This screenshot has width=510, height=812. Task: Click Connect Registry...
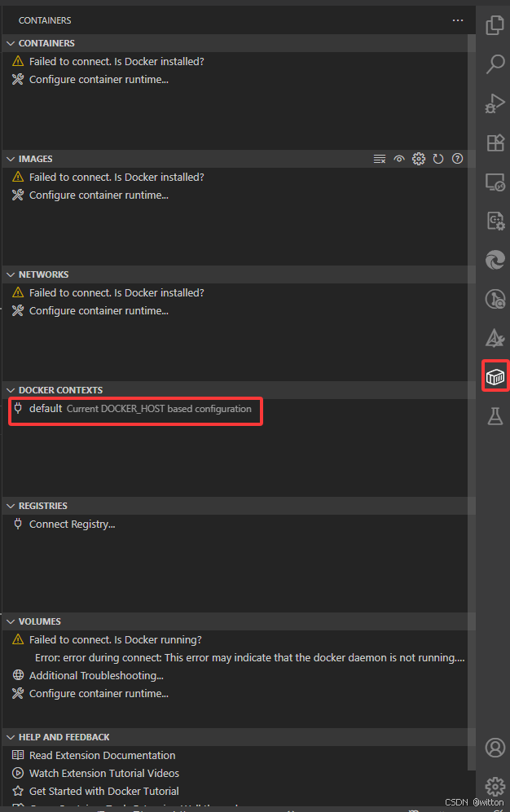pyautogui.click(x=72, y=525)
